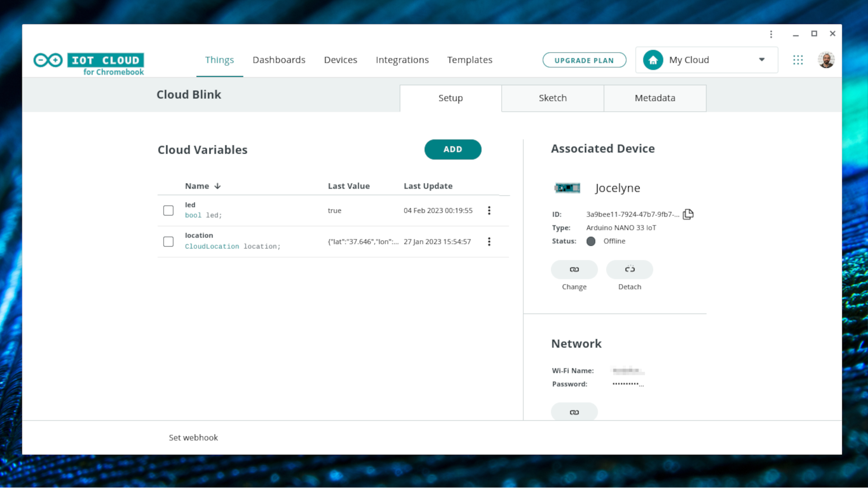Check the location variable checkbox
The image size is (868, 488).
(168, 242)
